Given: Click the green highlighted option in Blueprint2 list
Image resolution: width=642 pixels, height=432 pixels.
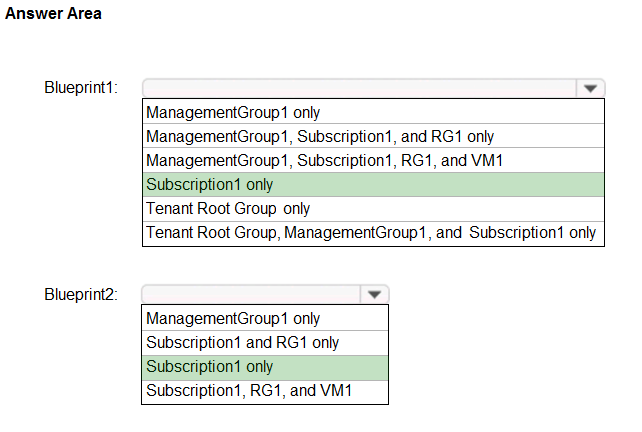Looking at the screenshot, I should click(264, 367).
